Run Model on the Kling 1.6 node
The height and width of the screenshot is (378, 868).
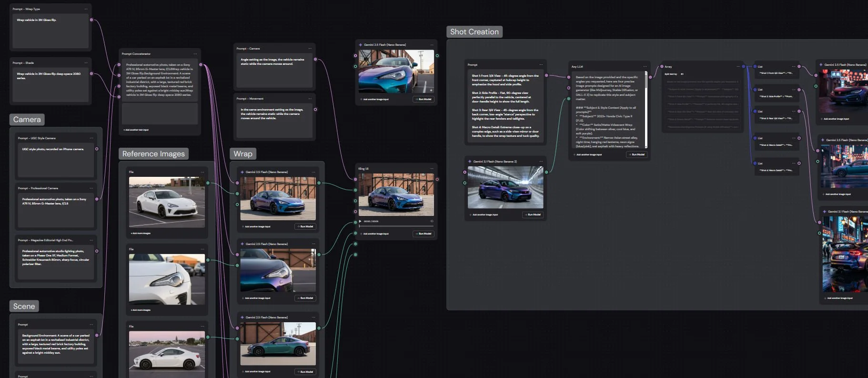[x=424, y=234]
